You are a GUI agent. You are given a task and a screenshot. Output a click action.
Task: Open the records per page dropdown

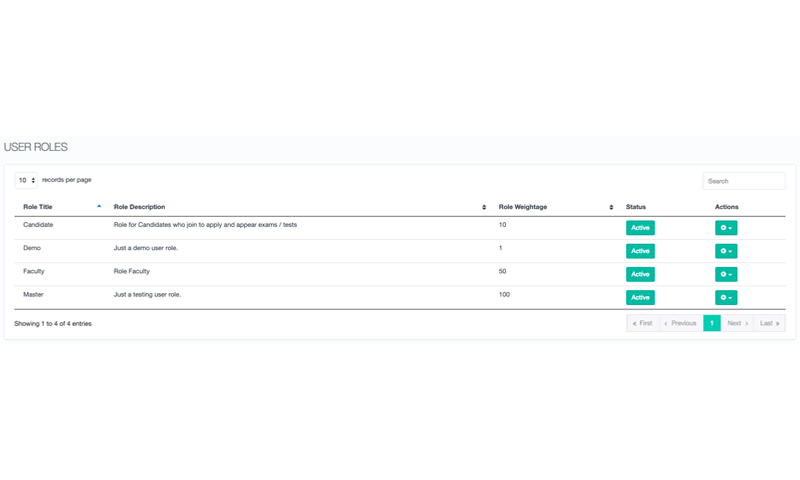(26, 180)
